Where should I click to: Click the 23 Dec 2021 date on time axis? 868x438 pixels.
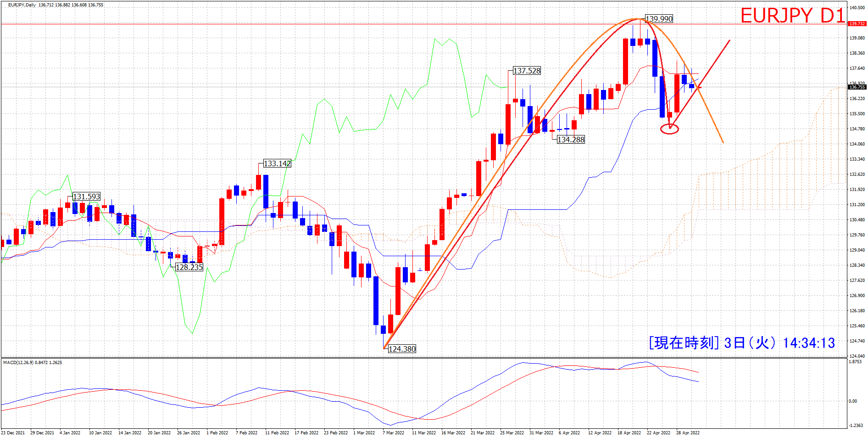tap(13, 432)
